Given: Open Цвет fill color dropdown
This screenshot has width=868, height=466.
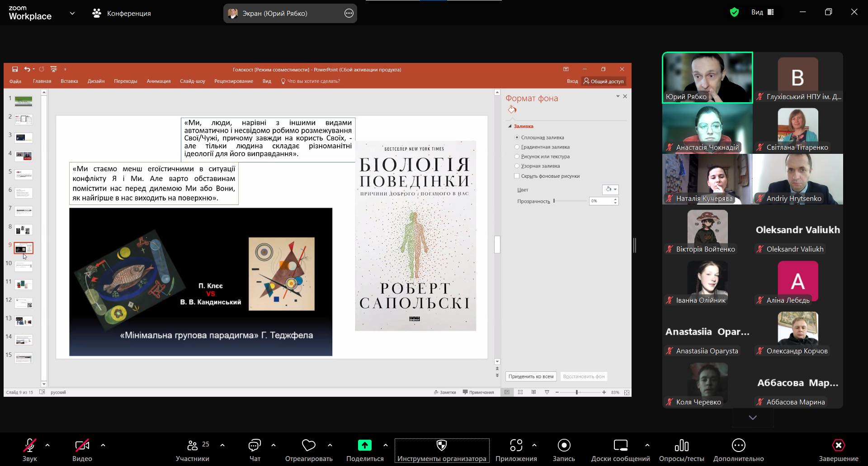Looking at the screenshot, I should point(610,190).
